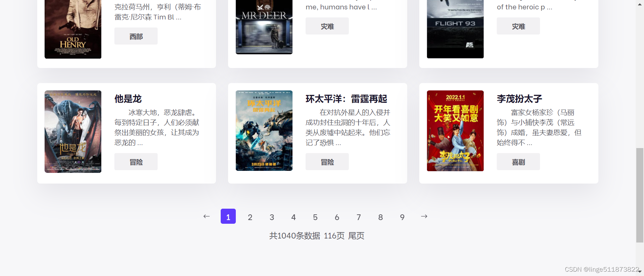Image resolution: width=644 pixels, height=276 pixels.
Task: Go to page 7
Action: coord(359,217)
